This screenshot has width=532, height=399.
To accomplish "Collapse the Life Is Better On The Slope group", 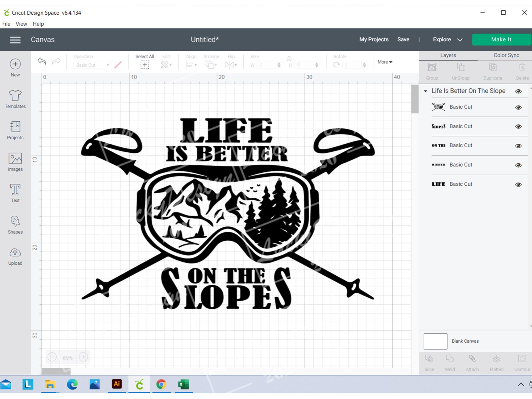I will tap(426, 91).
